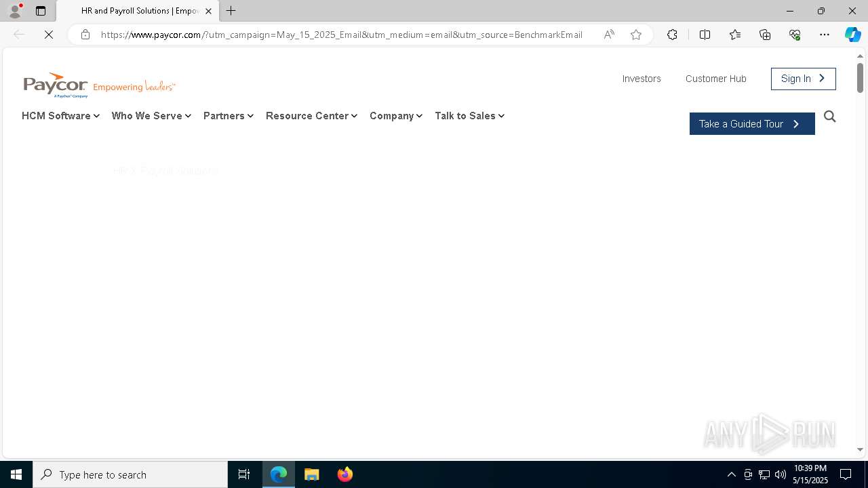The image size is (868, 488).
Task: Open Settings and more menu
Action: (x=825, y=35)
